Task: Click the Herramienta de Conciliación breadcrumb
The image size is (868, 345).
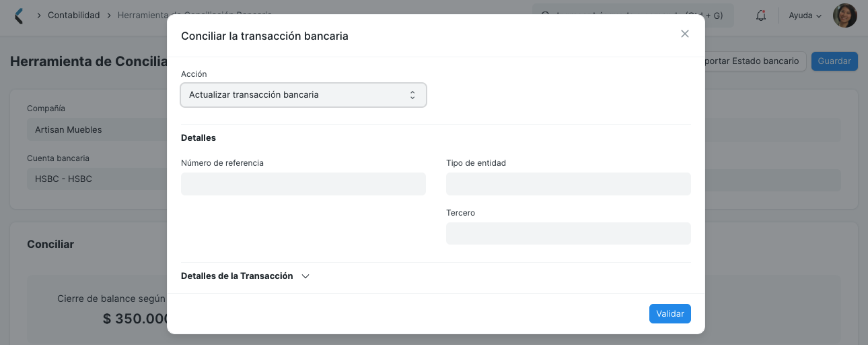Action: [195, 15]
